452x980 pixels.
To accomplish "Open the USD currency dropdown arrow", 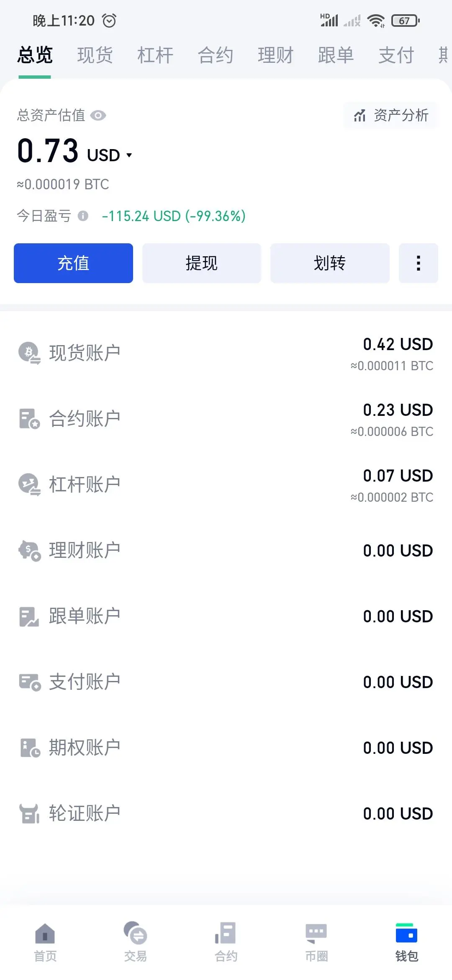I will 129,155.
